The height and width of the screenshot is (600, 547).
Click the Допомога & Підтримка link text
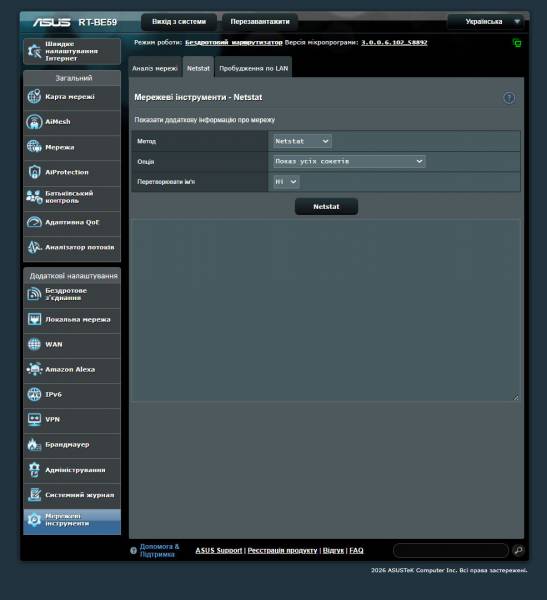[x=159, y=550]
